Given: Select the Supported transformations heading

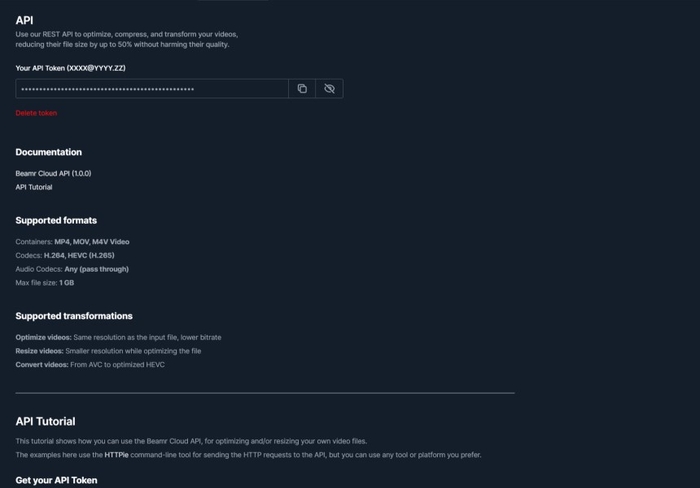Looking at the screenshot, I should tap(74, 316).
